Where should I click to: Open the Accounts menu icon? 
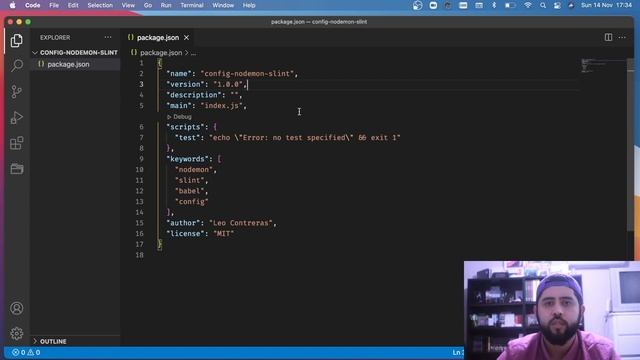pos(17,308)
